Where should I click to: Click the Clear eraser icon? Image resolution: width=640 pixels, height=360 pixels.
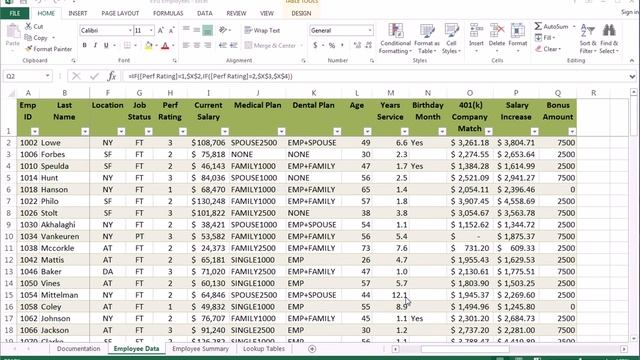538,49
